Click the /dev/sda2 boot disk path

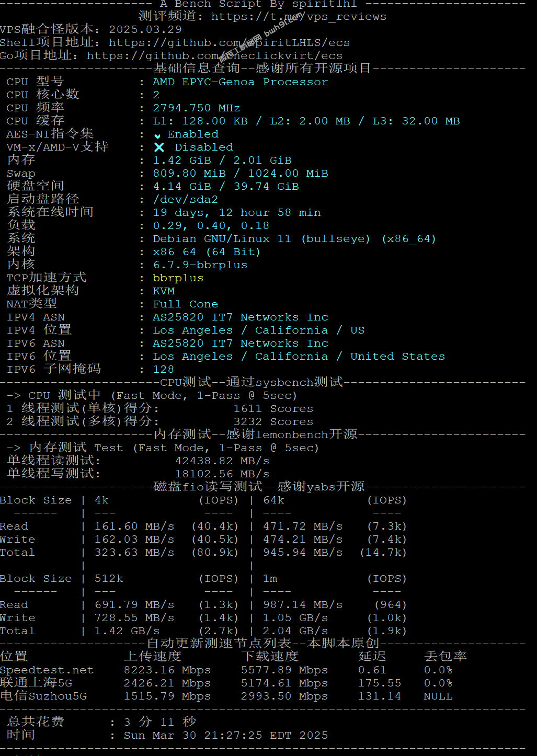tap(186, 200)
